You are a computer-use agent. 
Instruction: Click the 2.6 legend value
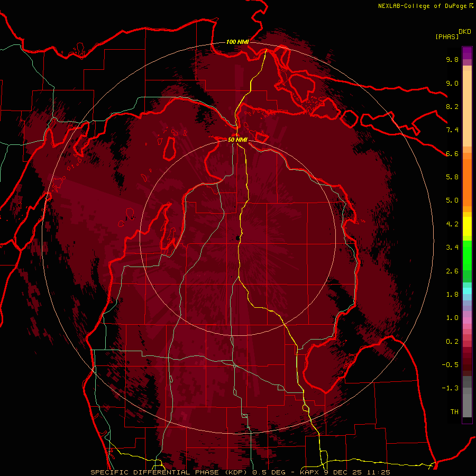(x=452, y=271)
